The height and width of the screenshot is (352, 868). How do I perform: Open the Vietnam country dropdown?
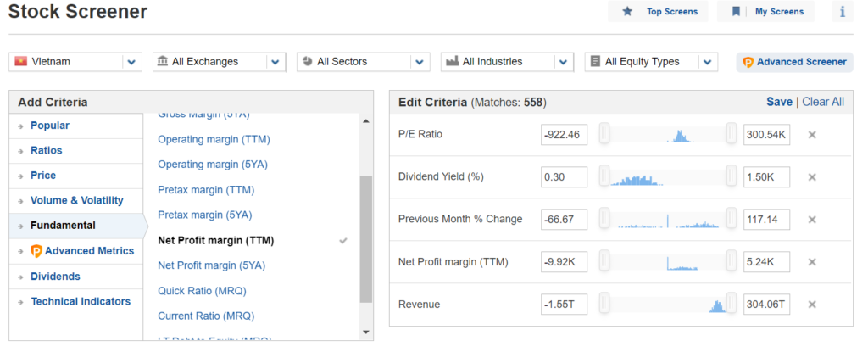coord(75,62)
